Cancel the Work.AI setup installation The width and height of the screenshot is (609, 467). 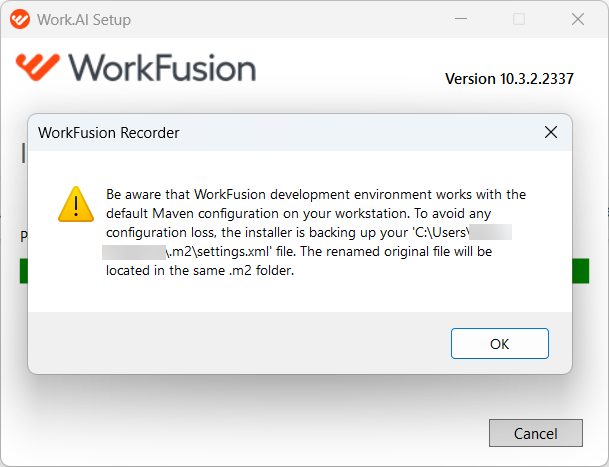[536, 433]
